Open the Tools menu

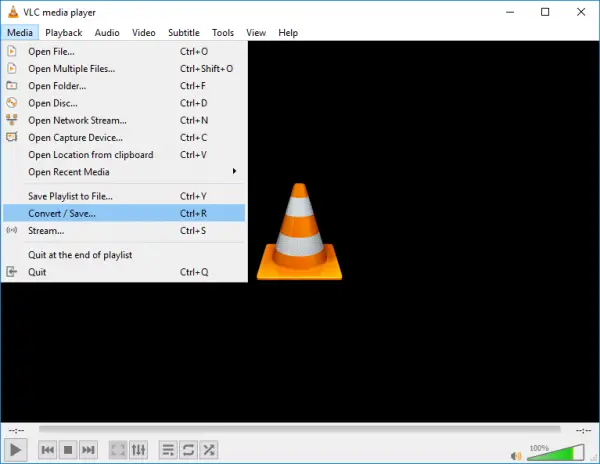click(x=223, y=33)
